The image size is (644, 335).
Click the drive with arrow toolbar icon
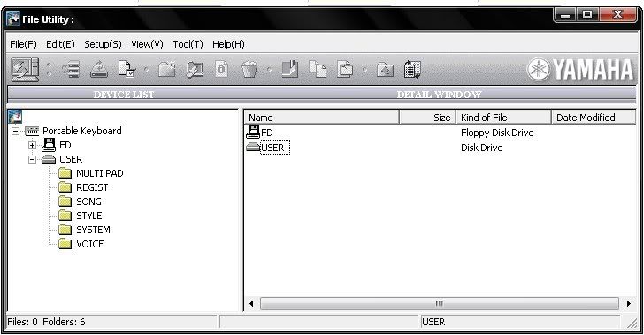pyautogui.click(x=99, y=69)
